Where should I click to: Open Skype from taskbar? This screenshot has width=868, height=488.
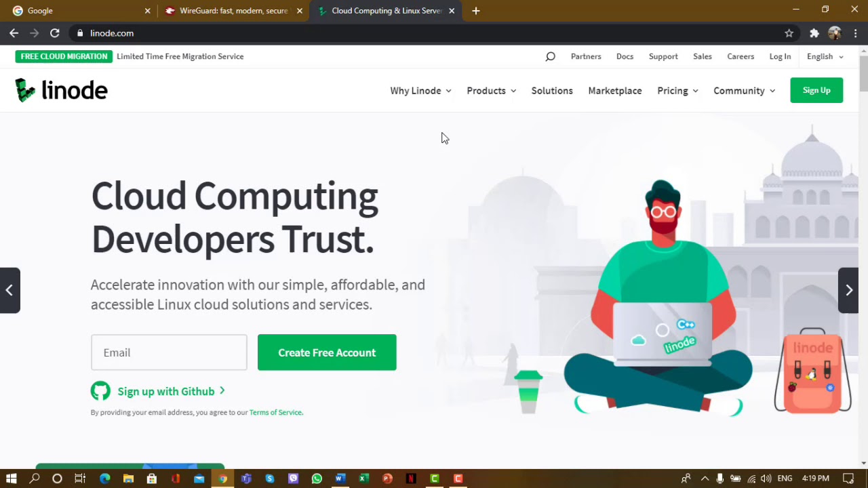click(270, 479)
